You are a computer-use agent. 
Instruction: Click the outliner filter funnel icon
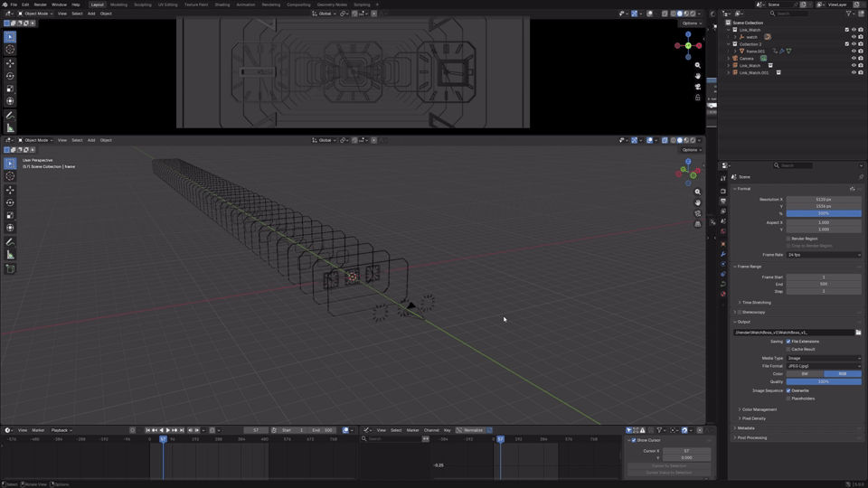coord(849,14)
